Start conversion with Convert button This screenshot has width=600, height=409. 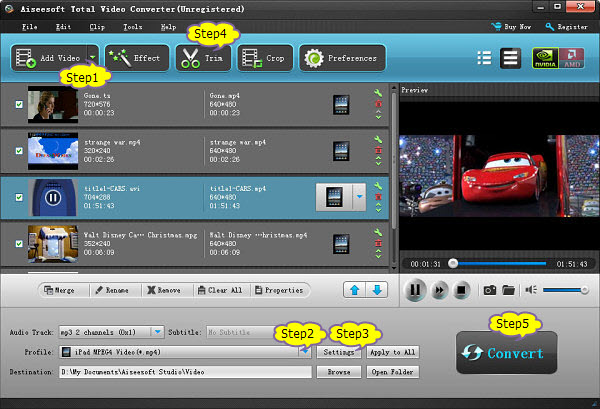coord(506,352)
